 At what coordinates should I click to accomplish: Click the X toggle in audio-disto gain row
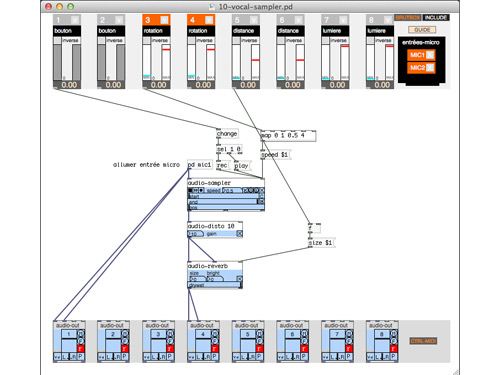click(x=239, y=234)
